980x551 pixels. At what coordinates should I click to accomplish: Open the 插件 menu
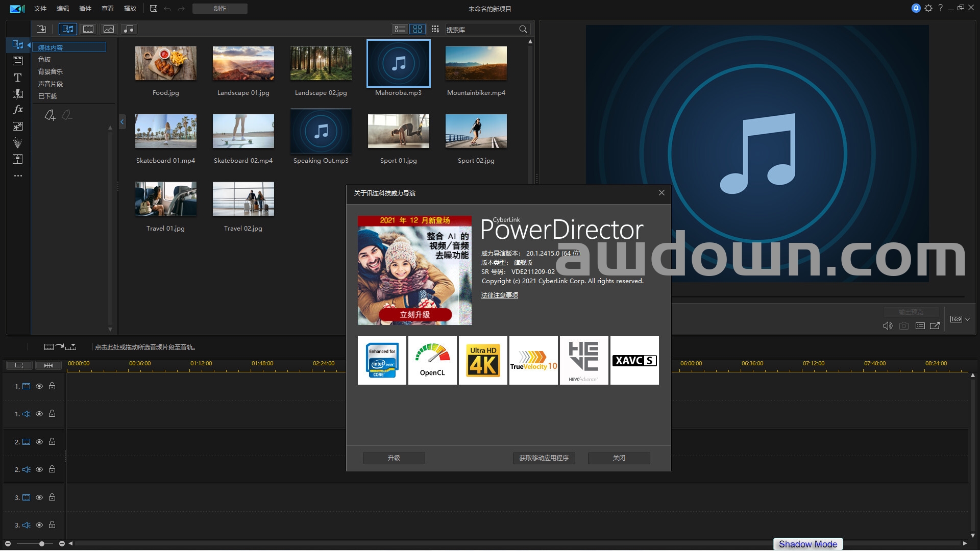[85, 9]
